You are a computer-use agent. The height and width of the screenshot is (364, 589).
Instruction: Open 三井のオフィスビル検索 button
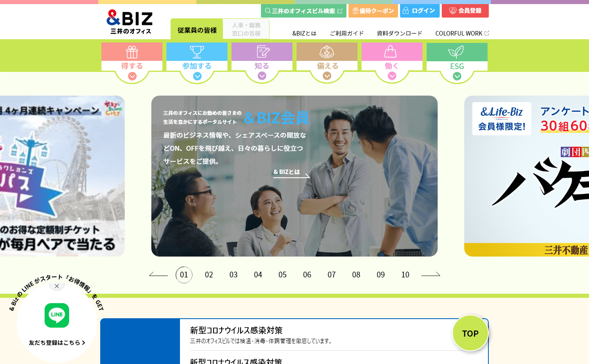point(303,11)
